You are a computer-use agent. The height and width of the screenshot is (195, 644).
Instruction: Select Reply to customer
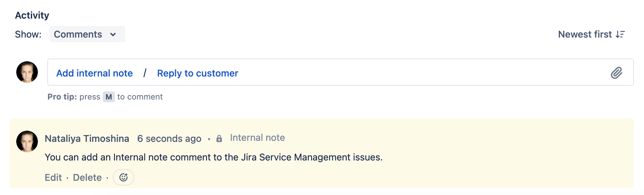click(x=198, y=73)
